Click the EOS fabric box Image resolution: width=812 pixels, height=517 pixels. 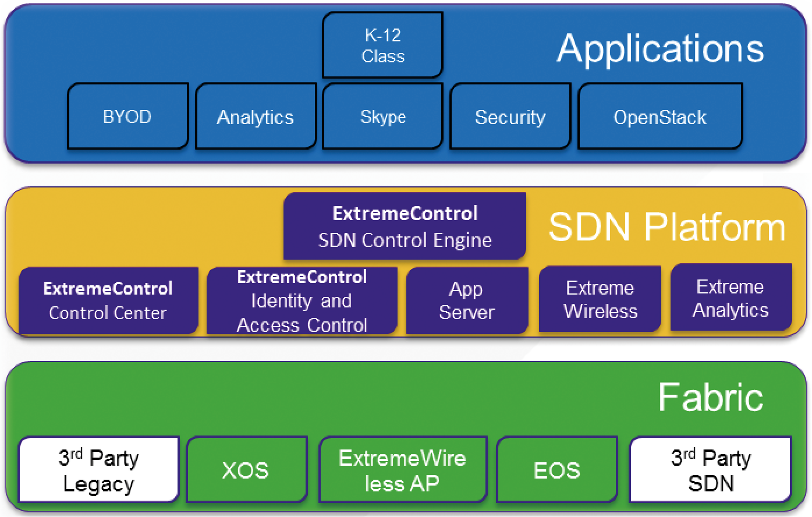coord(556,469)
